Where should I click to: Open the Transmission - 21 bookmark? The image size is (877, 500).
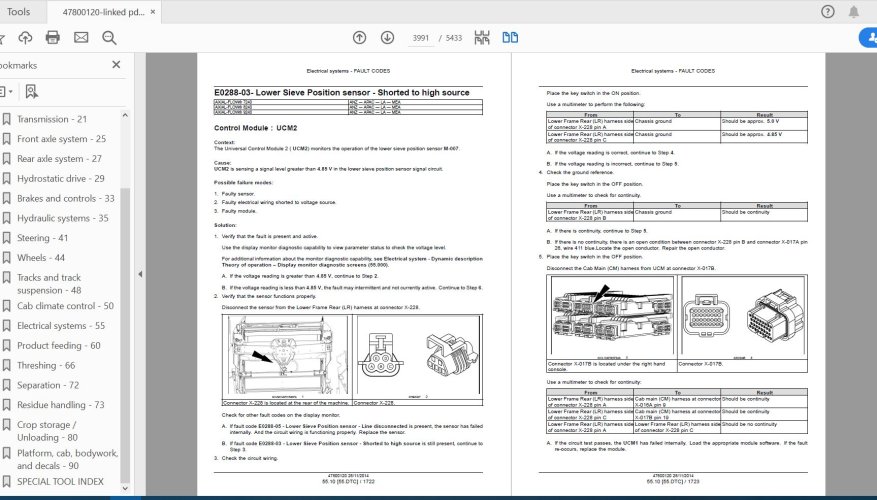pos(52,119)
